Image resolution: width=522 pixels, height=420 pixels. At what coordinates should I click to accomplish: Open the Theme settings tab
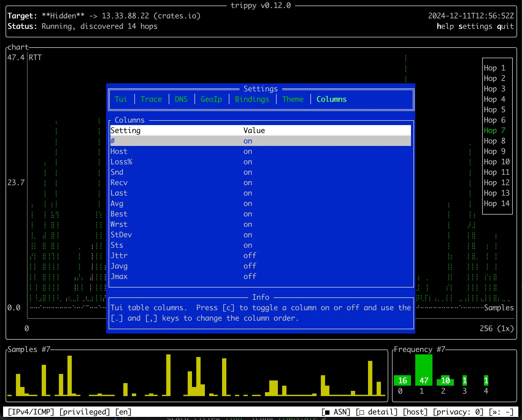click(x=293, y=99)
